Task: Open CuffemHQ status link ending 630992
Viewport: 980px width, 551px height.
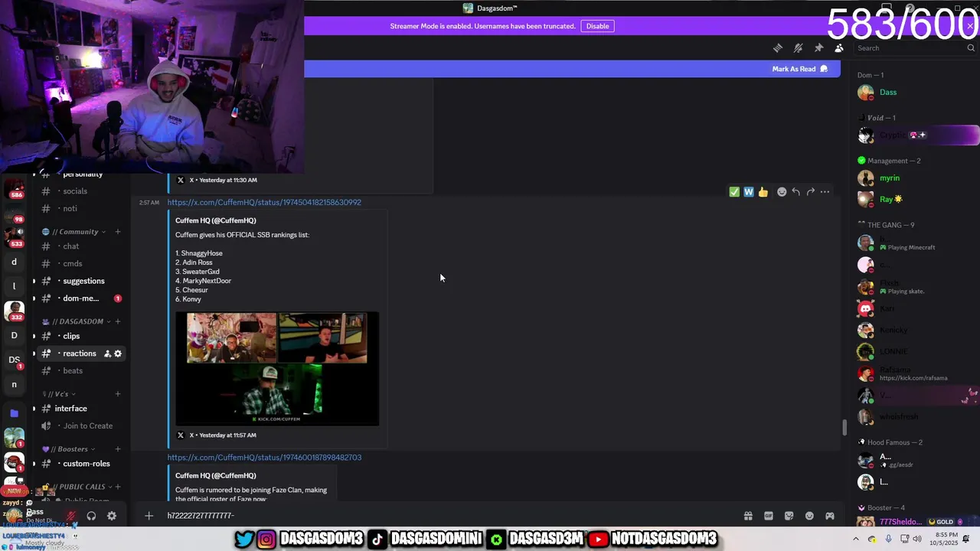Action: [264, 202]
